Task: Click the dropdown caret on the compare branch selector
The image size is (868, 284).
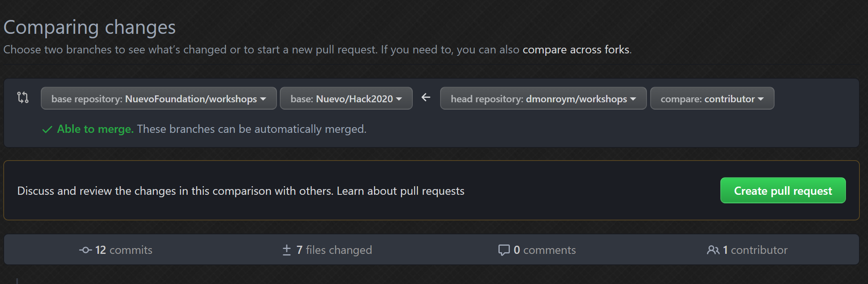Action: point(762,98)
